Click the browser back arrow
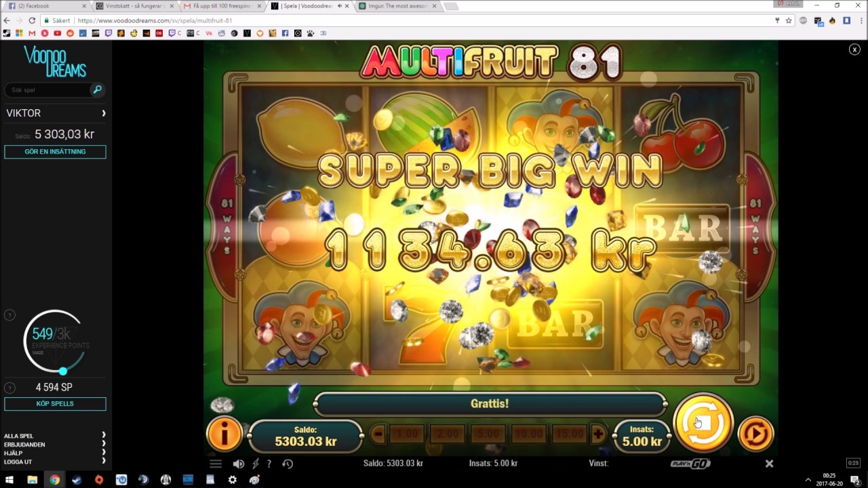 [7, 20]
